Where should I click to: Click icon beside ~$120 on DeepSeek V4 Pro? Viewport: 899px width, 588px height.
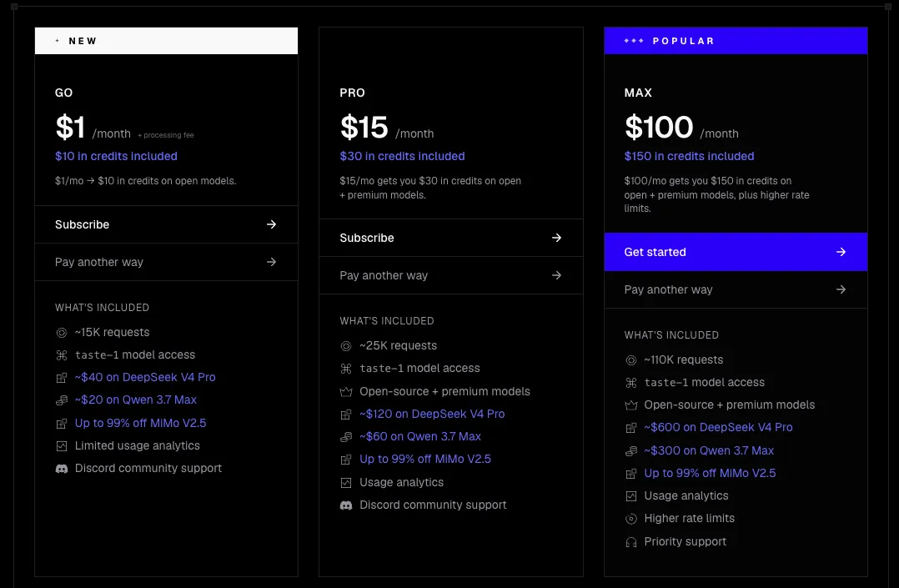[x=346, y=415]
